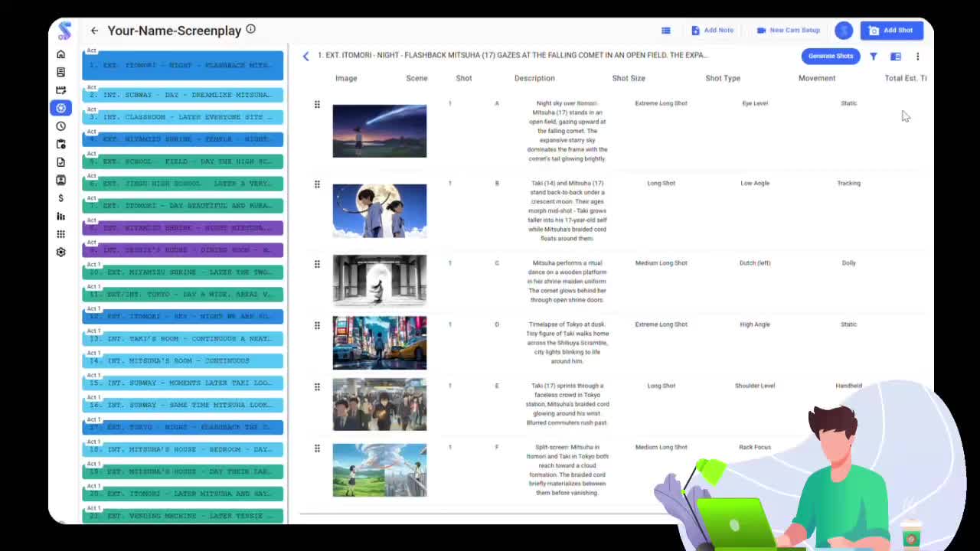Click shot B's Tracking movement cell
Image resolution: width=980 pixels, height=551 pixels.
click(849, 183)
